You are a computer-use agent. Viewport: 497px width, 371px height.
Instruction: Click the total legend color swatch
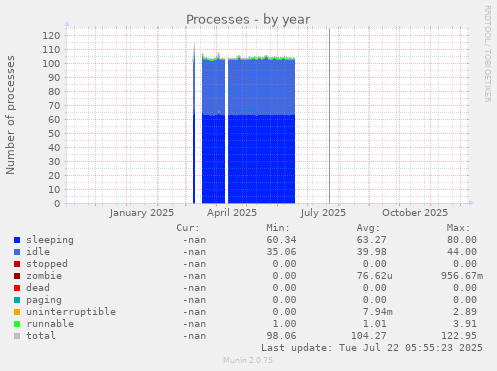17,336
